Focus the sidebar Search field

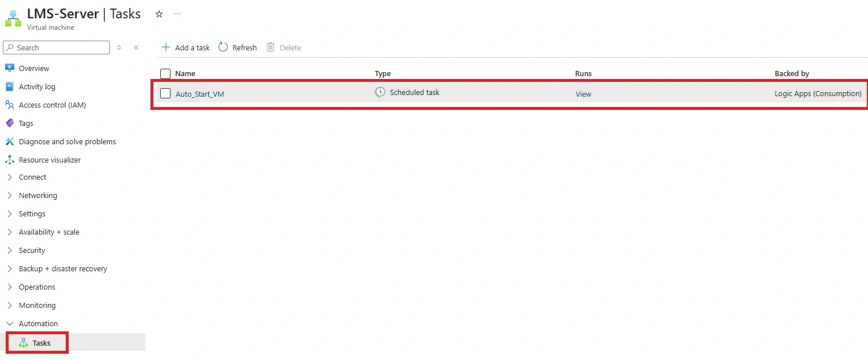[56, 48]
